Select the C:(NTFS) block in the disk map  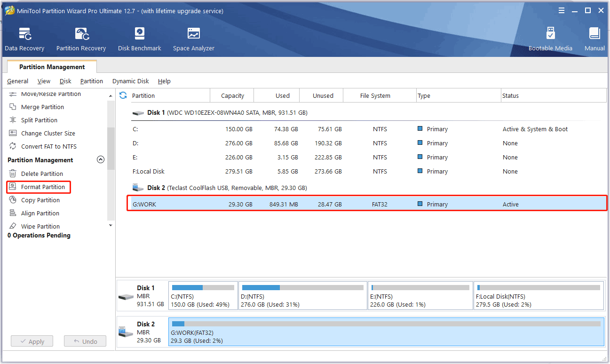click(203, 296)
